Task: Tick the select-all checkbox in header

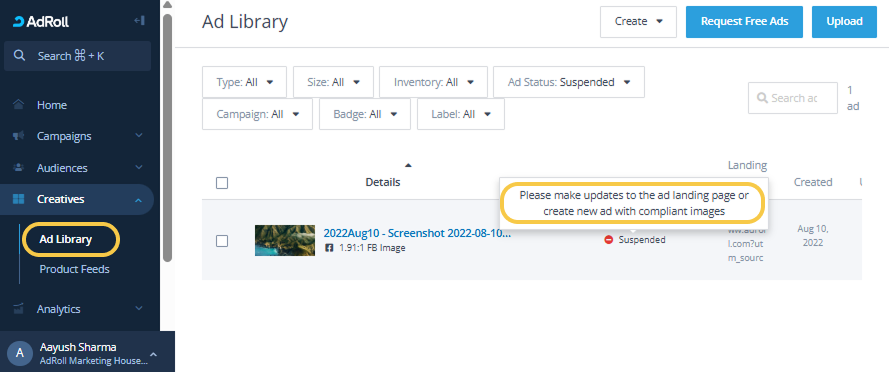Action: pos(222,183)
